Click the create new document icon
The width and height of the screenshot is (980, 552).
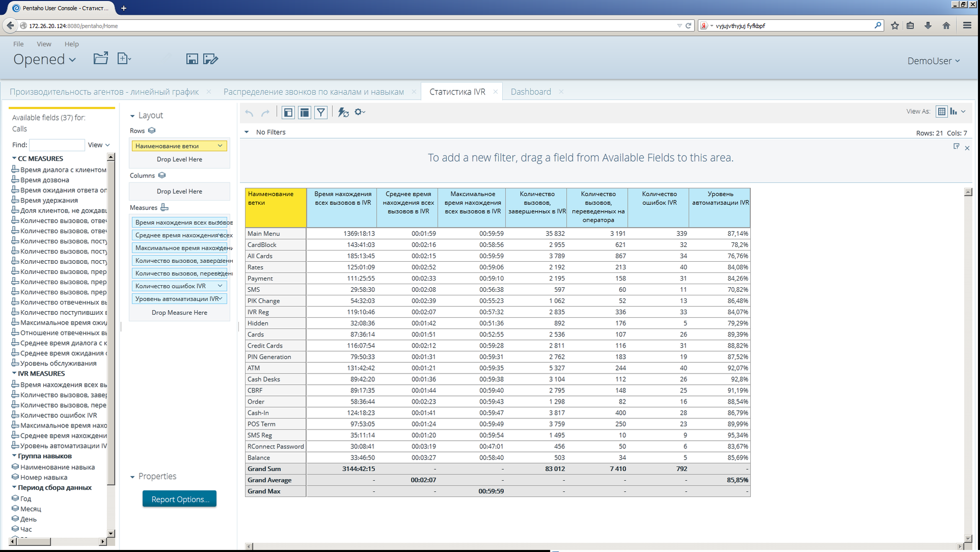(124, 59)
